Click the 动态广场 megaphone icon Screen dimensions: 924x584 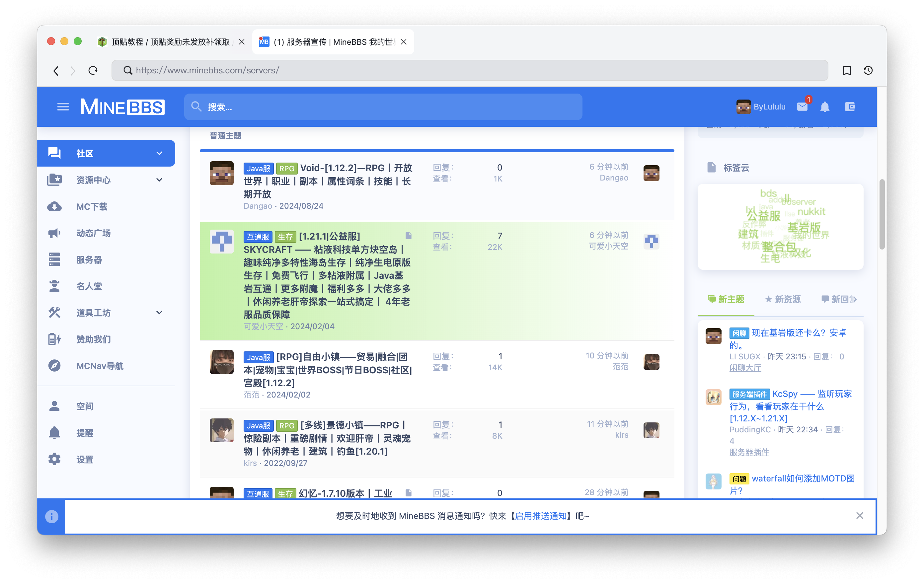[54, 233]
